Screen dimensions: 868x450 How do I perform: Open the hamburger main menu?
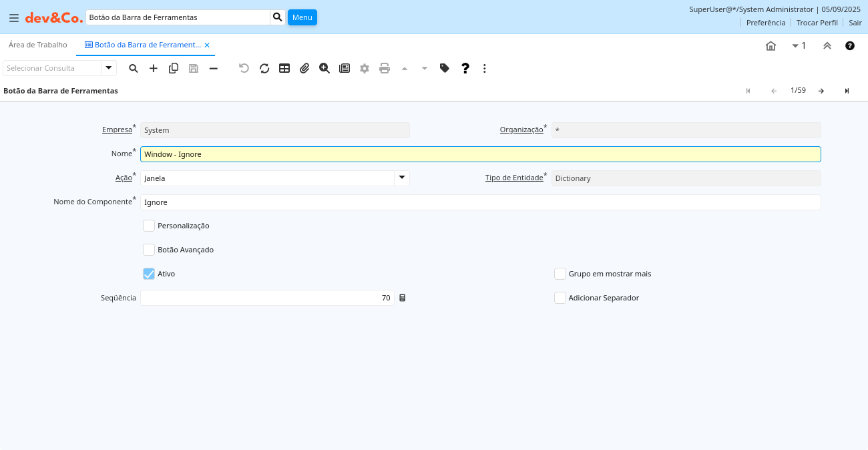click(x=14, y=18)
